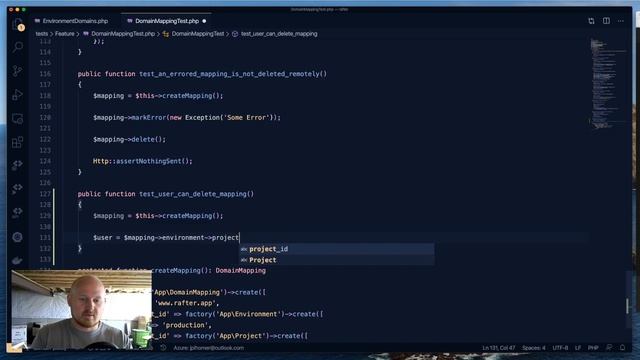The height and width of the screenshot is (360, 640).
Task: Click markError exception line 120
Action: 187,118
